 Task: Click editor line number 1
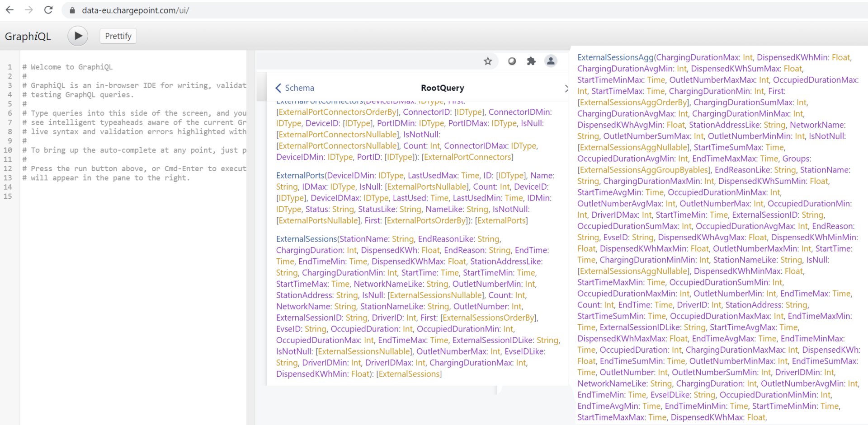(x=9, y=67)
